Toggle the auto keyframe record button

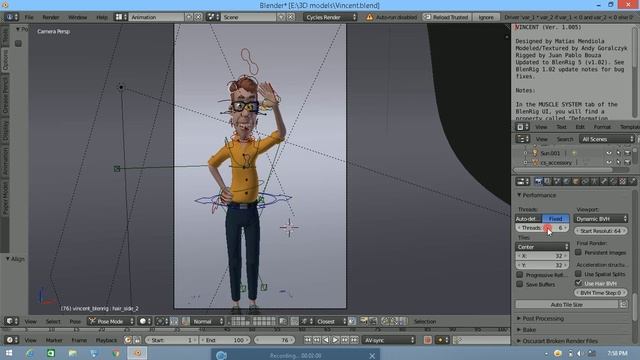[x=427, y=340]
